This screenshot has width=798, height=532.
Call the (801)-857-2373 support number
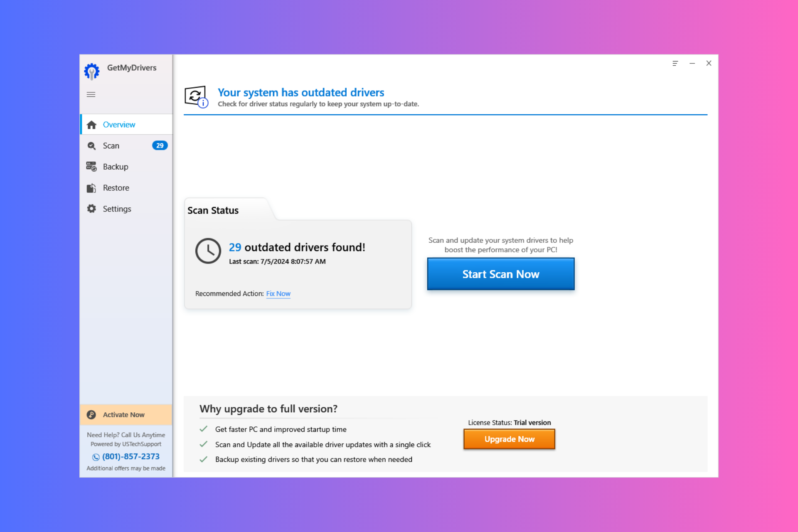pyautogui.click(x=131, y=456)
